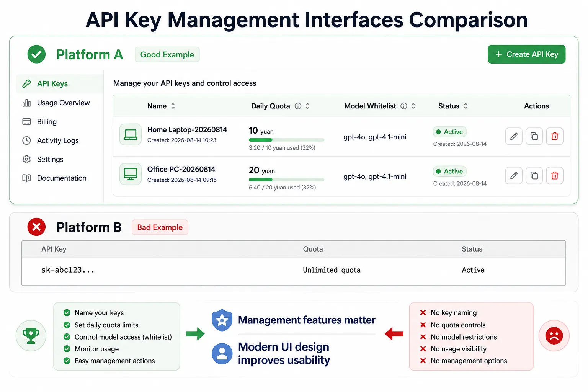Click the Active badge for Home Laptop
Viewport: 588px width, 392px height.
pos(450,132)
